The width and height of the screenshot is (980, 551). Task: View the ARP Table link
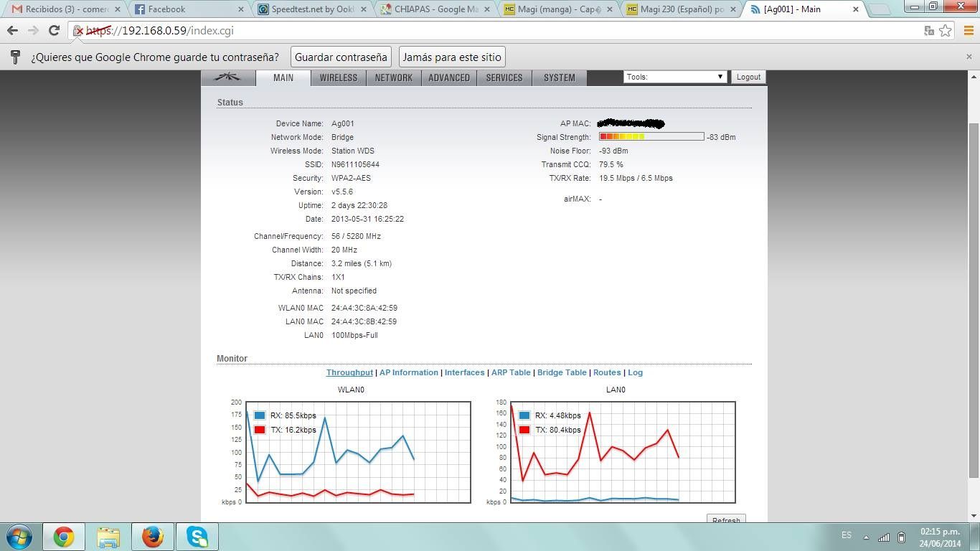[x=511, y=372]
